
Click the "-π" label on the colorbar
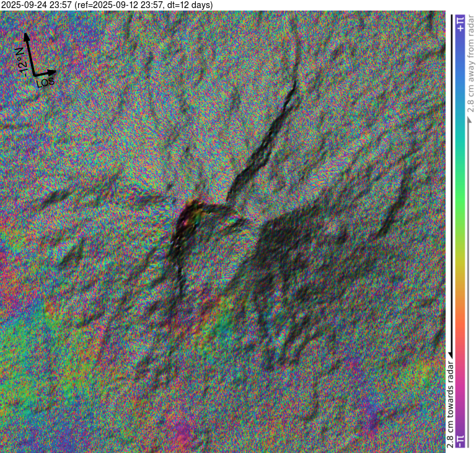click(460, 440)
